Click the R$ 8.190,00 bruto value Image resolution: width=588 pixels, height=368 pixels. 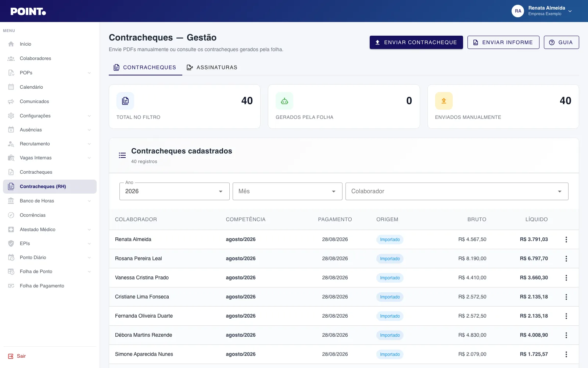click(x=472, y=259)
